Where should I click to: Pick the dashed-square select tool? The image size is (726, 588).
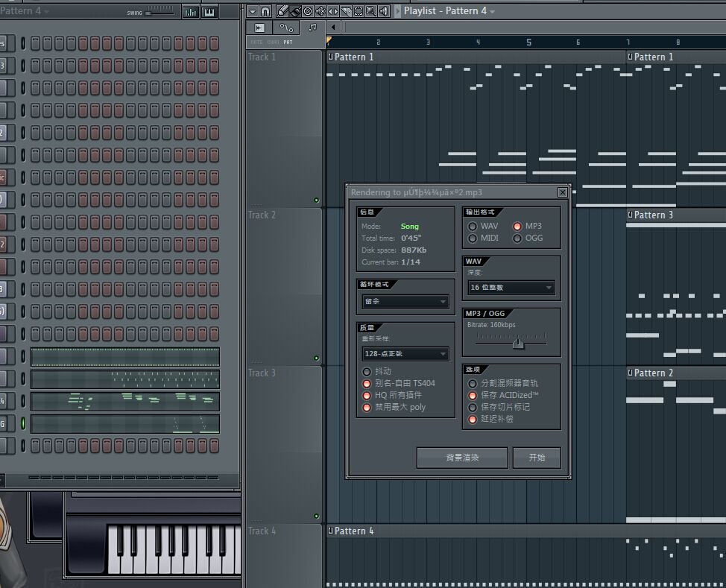click(359, 11)
